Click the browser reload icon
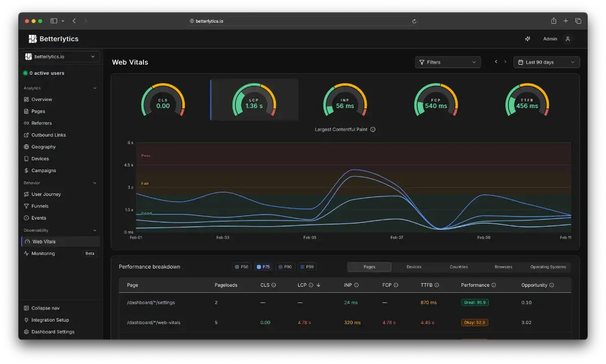This screenshot has width=606, height=364. (x=414, y=21)
